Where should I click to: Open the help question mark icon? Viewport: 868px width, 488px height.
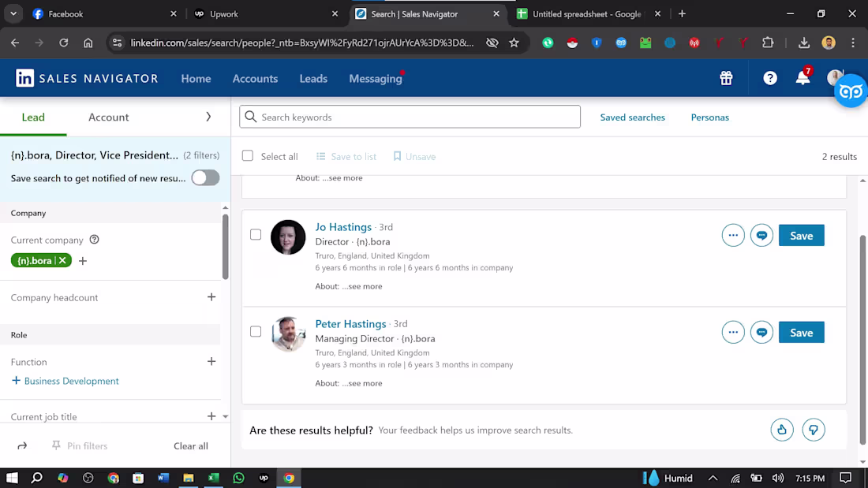tap(770, 79)
